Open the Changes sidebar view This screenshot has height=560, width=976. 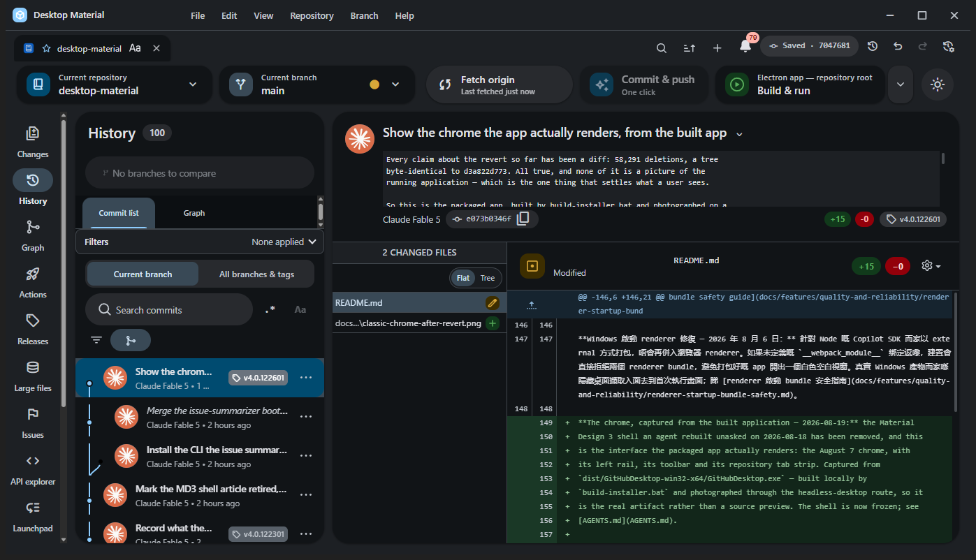click(x=33, y=142)
